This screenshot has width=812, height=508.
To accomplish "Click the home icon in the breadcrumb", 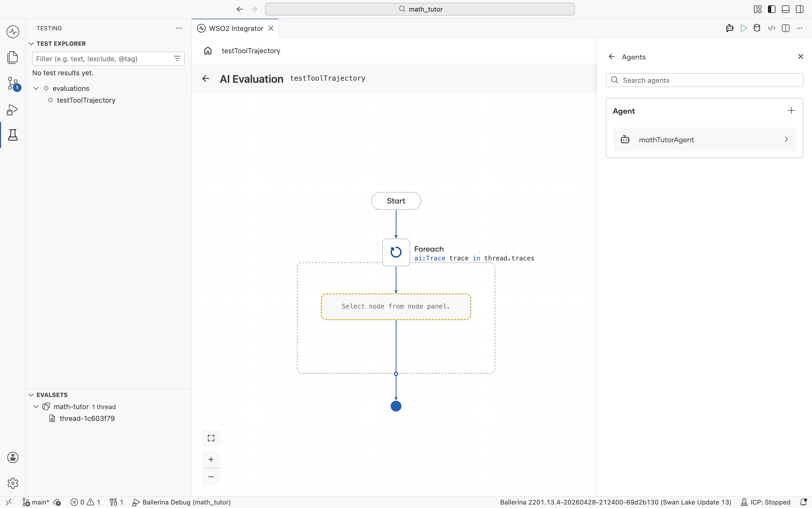I will coord(208,51).
